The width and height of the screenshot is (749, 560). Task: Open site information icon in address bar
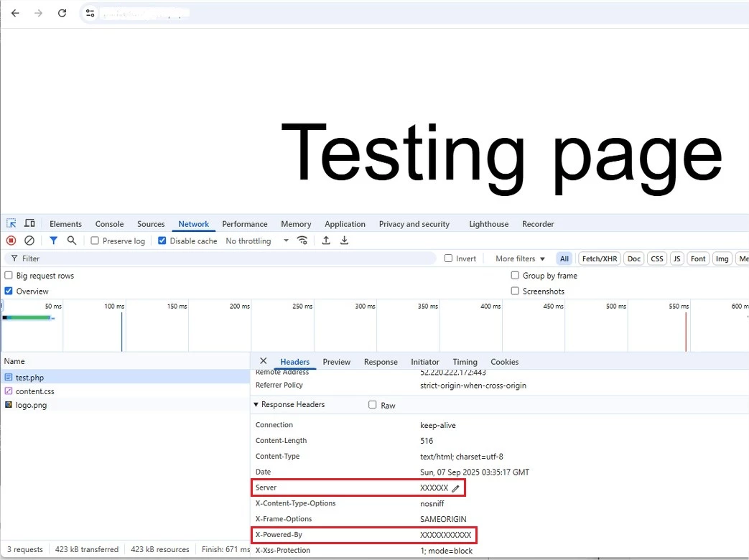90,13
